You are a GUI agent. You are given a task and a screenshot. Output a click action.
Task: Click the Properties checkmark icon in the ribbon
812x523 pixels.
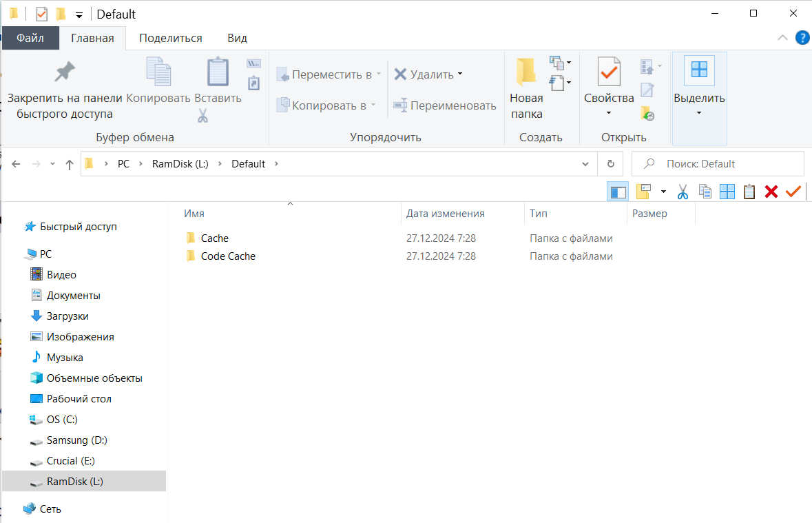(x=609, y=72)
